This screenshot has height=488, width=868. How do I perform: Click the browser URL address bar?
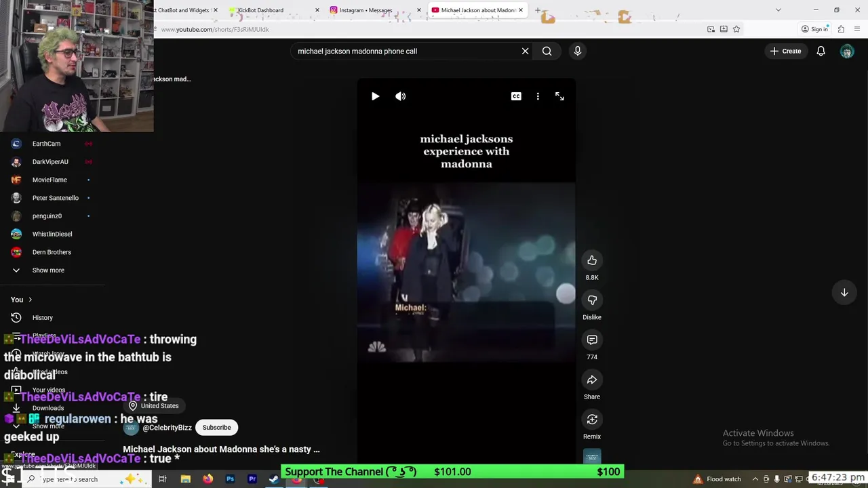click(427, 29)
